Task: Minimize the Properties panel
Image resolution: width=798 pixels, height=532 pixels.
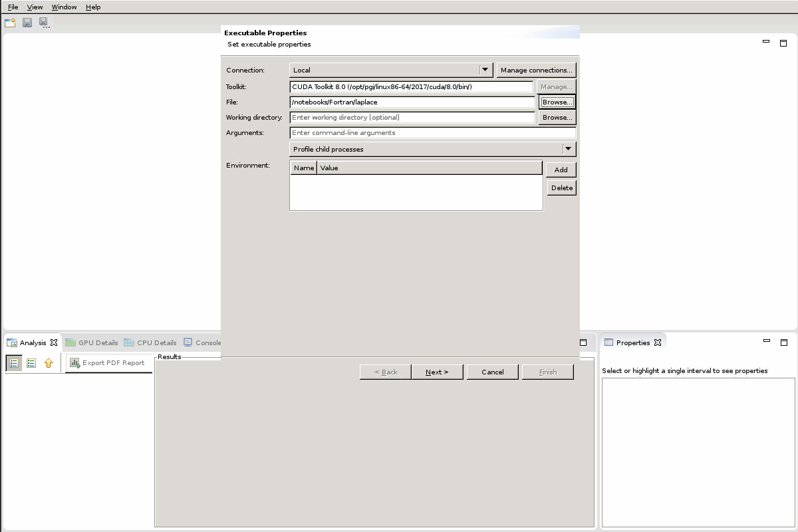Action: [x=766, y=342]
